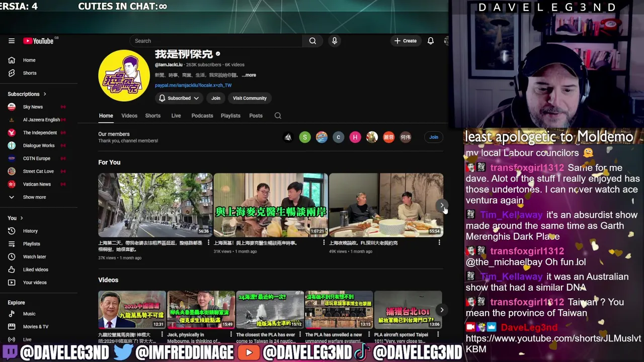This screenshot has height=362, width=644.
Task: Open the 55:54 dinner video thumbnail
Action: (x=386, y=205)
